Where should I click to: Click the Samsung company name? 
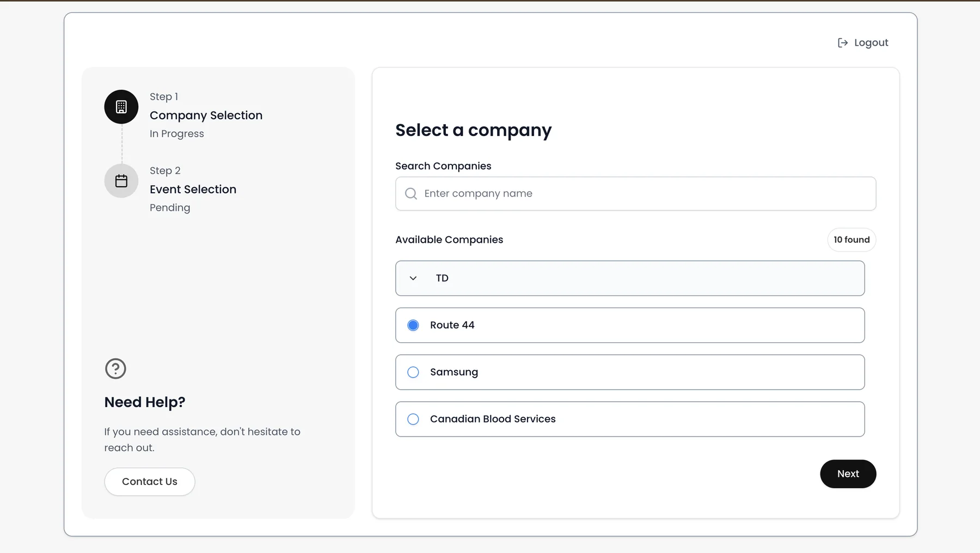point(454,372)
